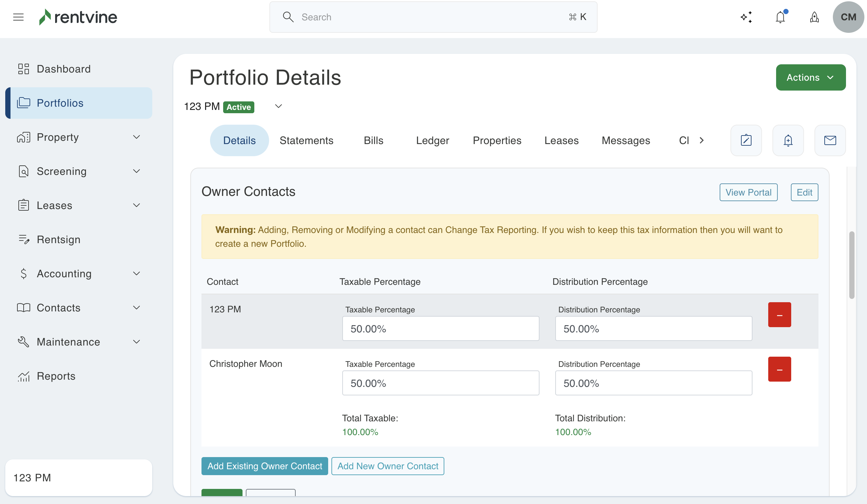Open the Actions dropdown button
The height and width of the screenshot is (504, 867).
811,77
